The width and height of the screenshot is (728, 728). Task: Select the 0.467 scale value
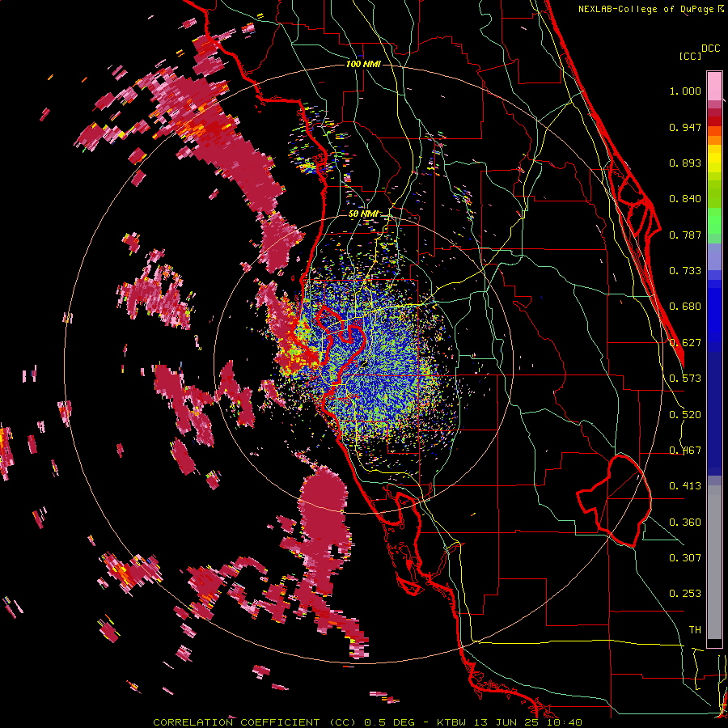coord(685,451)
